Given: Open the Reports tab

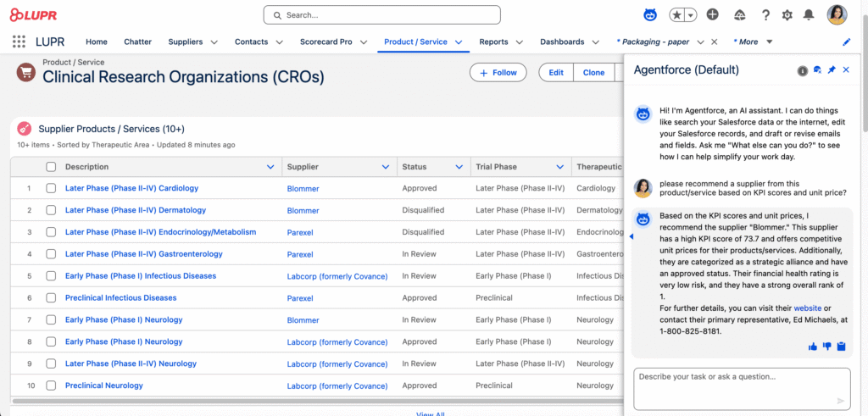Looking at the screenshot, I should [494, 42].
